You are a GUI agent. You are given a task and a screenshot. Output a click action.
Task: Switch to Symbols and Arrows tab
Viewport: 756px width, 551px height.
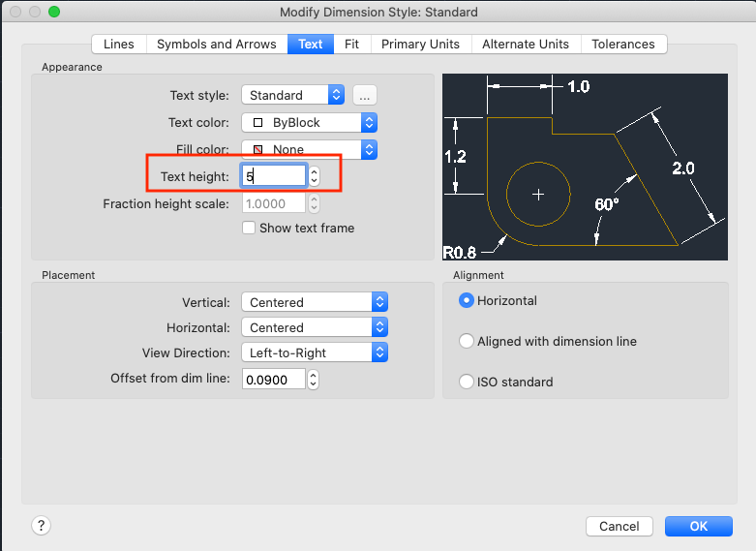click(x=217, y=44)
